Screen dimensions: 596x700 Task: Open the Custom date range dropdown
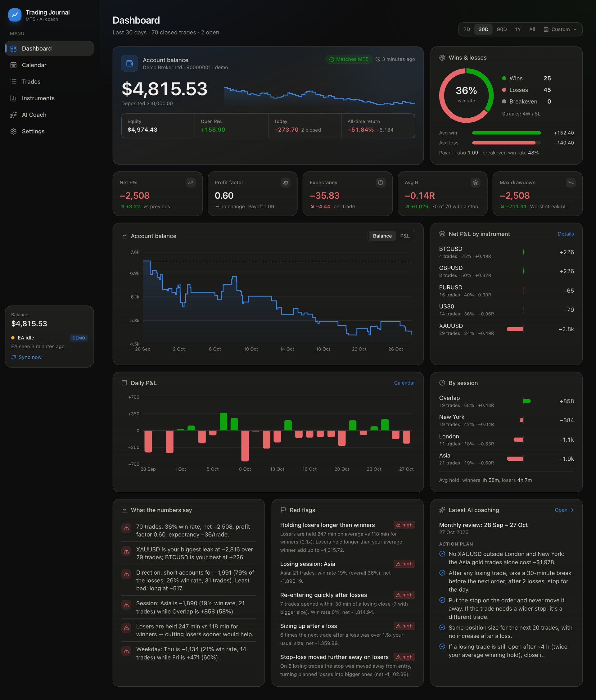(x=560, y=29)
